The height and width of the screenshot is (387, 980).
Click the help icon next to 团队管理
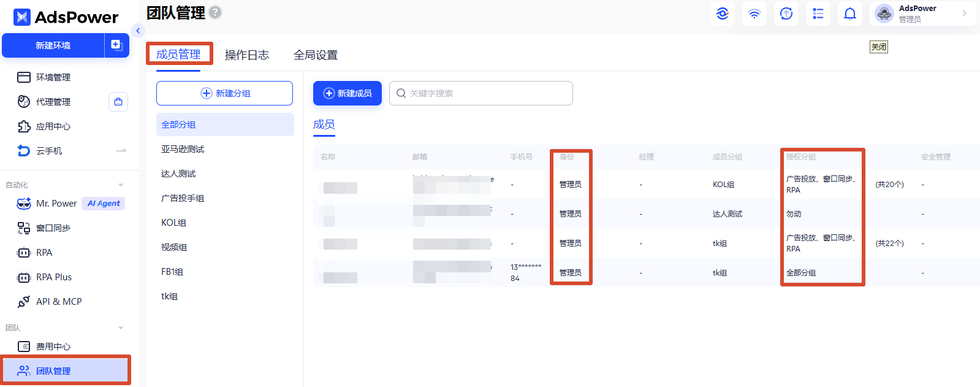pyautogui.click(x=215, y=12)
